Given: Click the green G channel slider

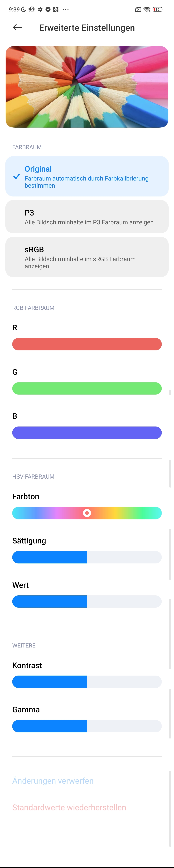Looking at the screenshot, I should pyautogui.click(x=87, y=388).
